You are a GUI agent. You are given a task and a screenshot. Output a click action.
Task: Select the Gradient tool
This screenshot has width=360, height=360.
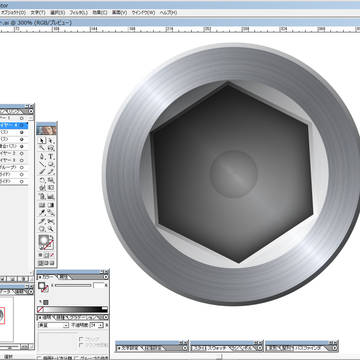point(51,204)
